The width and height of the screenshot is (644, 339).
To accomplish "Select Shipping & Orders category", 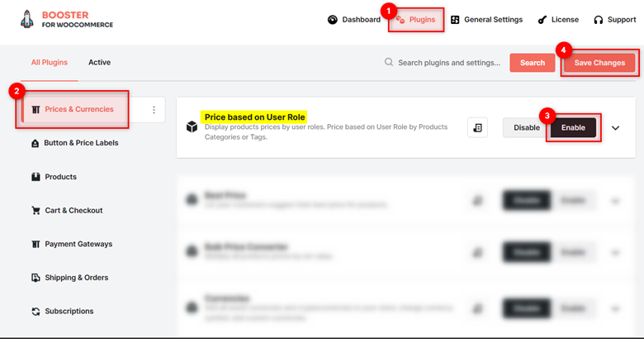I will tap(70, 278).
